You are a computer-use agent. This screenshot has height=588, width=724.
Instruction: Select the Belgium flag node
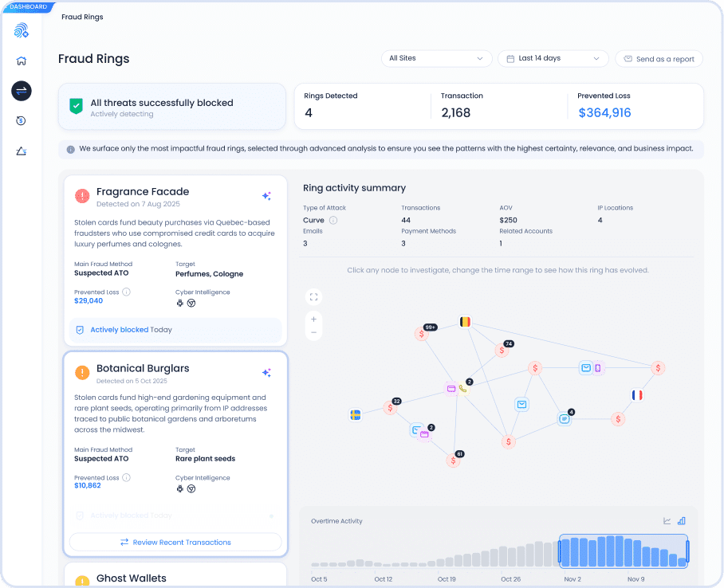point(465,322)
